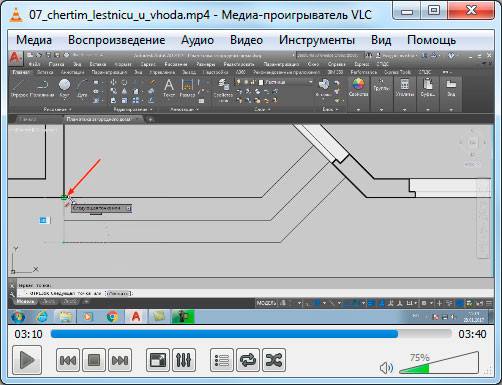The image size is (502, 385).
Task: Mute audio via speaker icon
Action: 386,368
